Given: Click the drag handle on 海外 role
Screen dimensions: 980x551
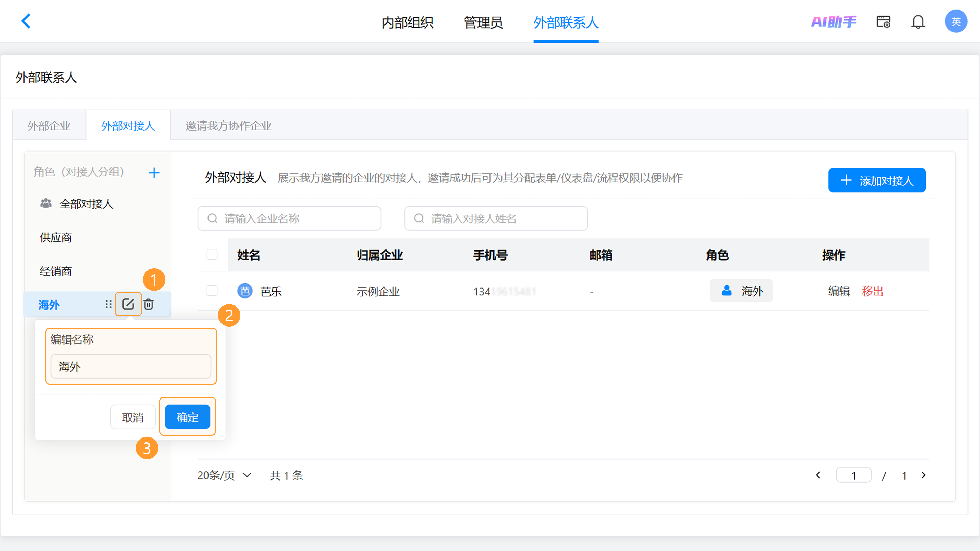Looking at the screenshot, I should [x=108, y=304].
